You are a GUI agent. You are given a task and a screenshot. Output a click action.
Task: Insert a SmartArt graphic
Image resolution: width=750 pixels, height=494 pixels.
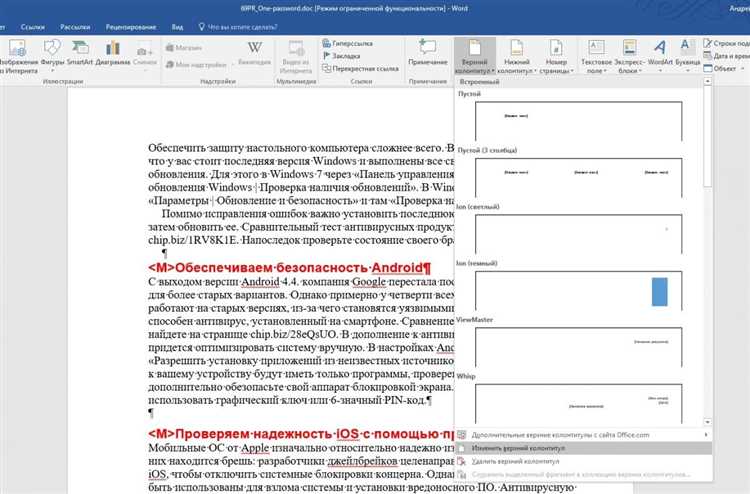[79, 54]
